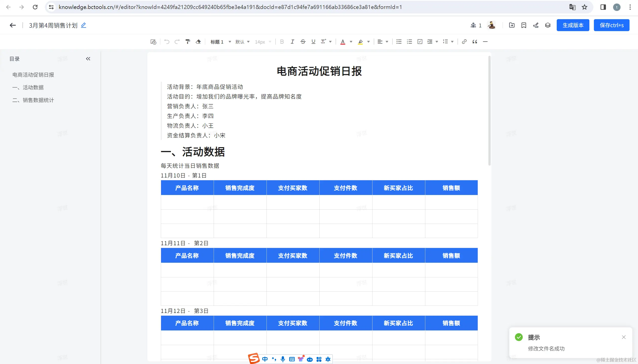
Task: Click the 生成版本 button
Action: 573,25
